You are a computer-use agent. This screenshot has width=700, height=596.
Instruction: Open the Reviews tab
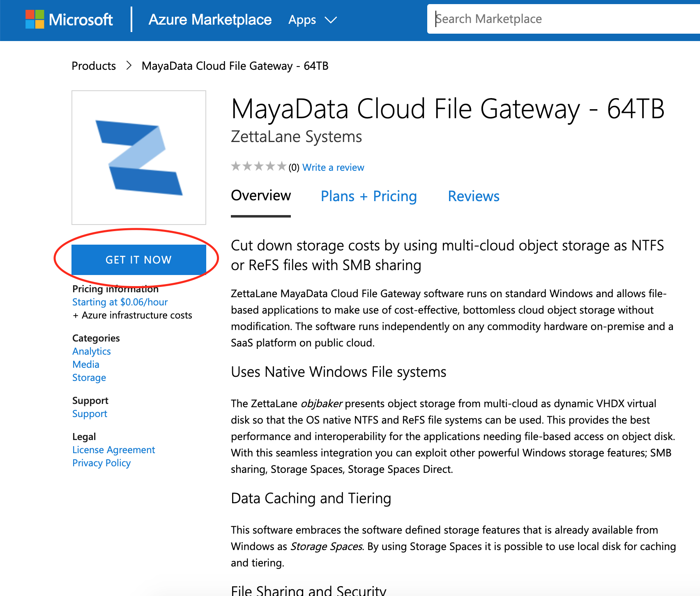click(473, 196)
